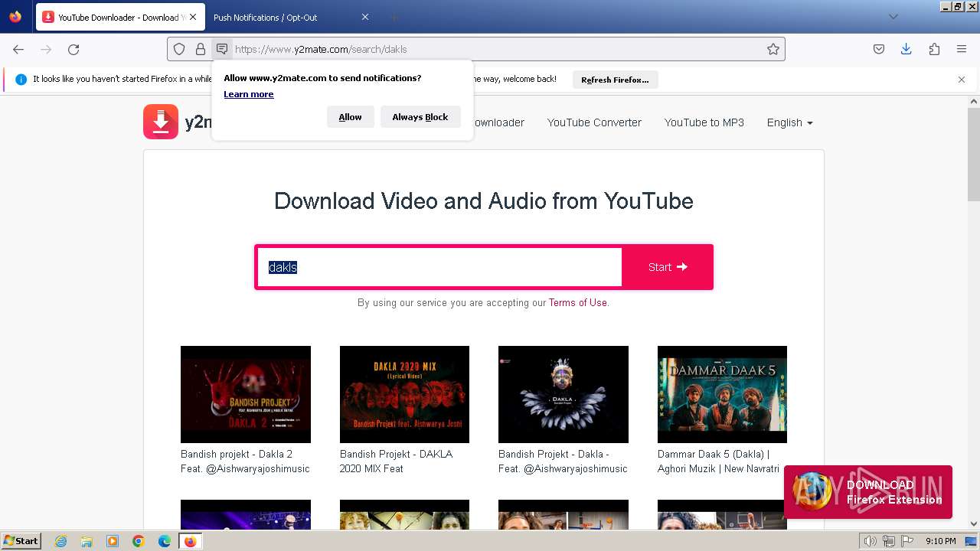Allow y2mate notifications
Viewport: 980px width, 551px height.
pyautogui.click(x=351, y=117)
